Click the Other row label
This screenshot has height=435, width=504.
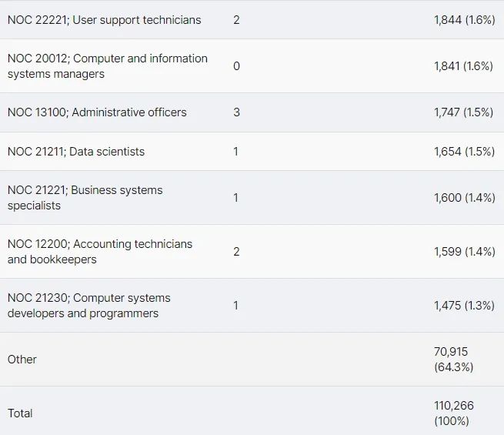click(x=22, y=360)
